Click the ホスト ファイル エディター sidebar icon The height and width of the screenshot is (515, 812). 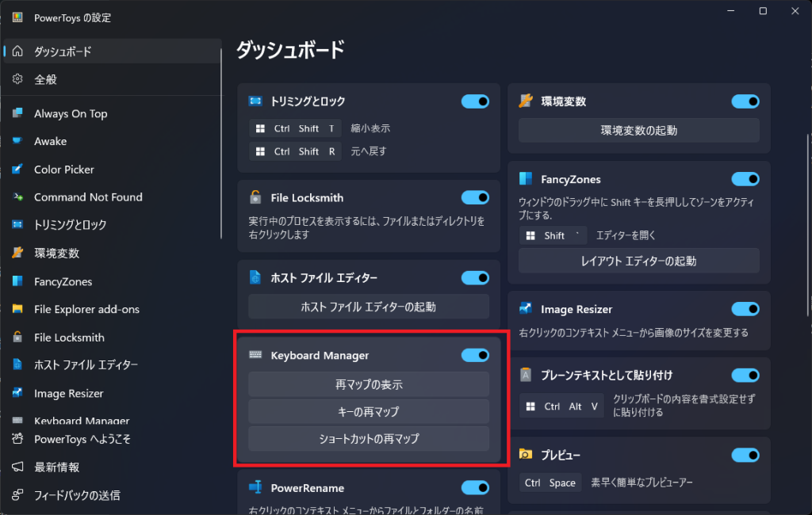pos(17,364)
